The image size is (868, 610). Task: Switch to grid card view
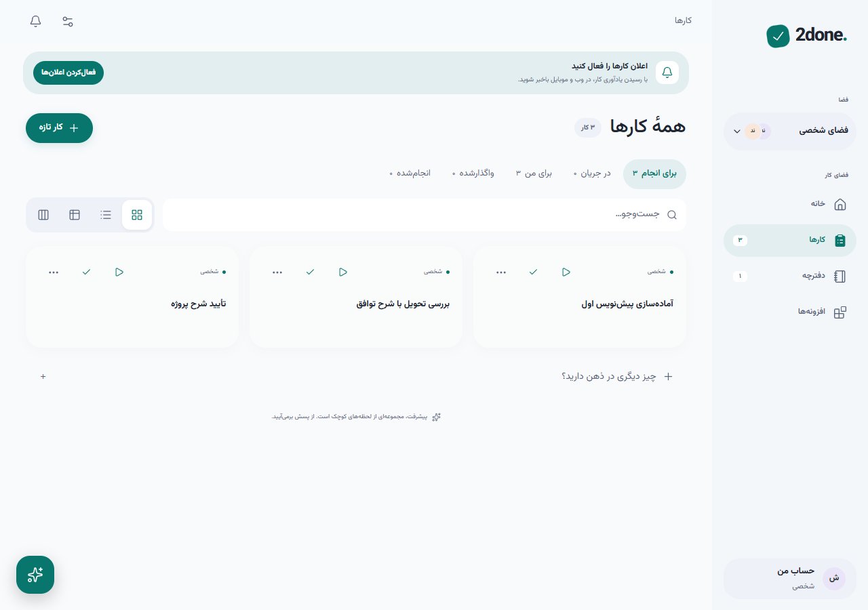(137, 215)
